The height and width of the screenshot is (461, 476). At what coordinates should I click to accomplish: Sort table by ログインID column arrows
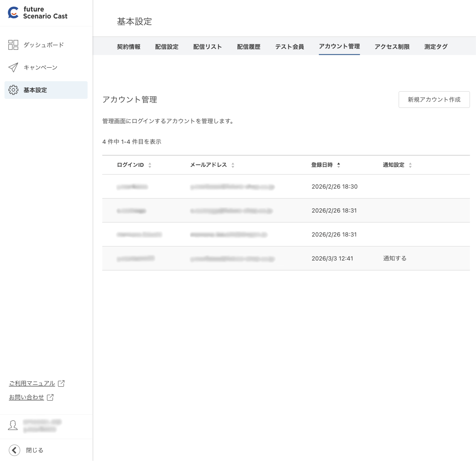click(150, 165)
